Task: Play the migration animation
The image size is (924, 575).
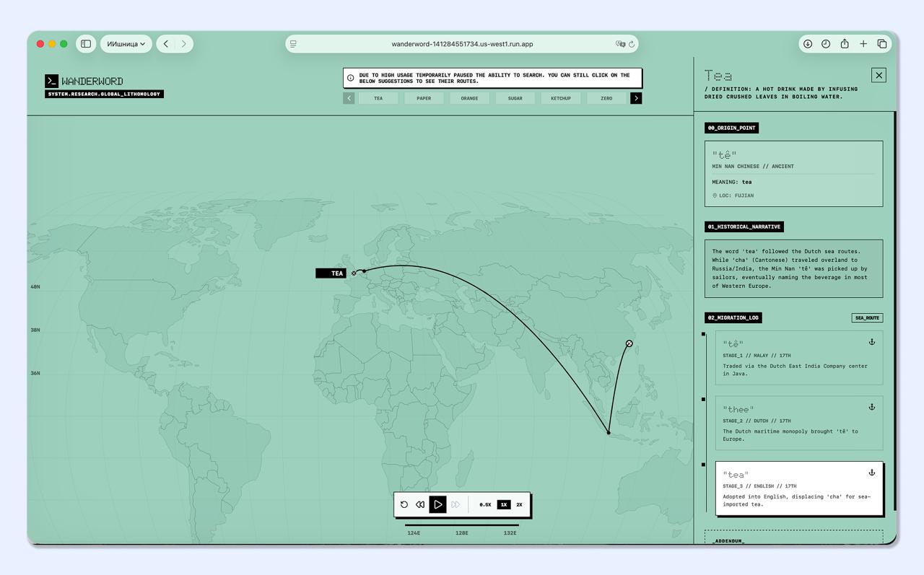Action: pyautogui.click(x=438, y=505)
